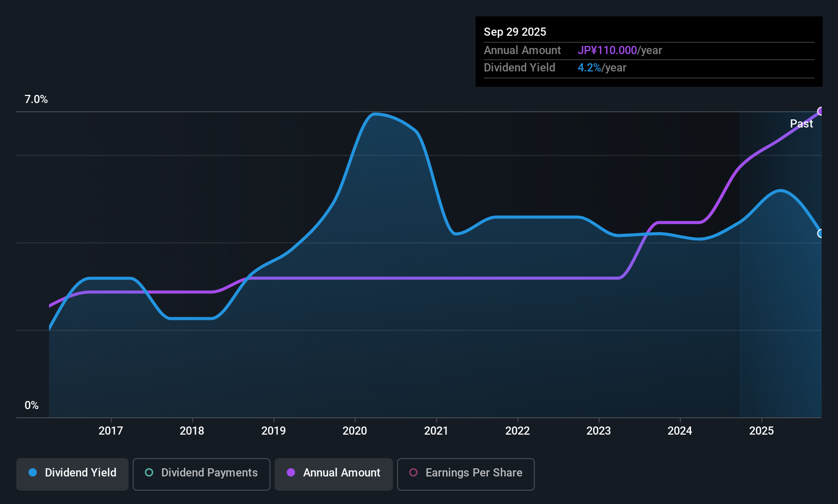Select the blue Dividend Yield endpoint marker
This screenshot has height=504, width=838.
(821, 233)
